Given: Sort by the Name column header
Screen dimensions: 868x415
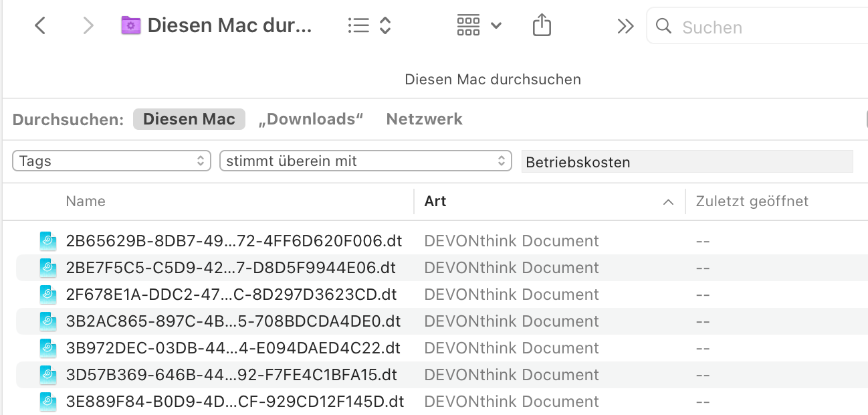Looking at the screenshot, I should 86,201.
